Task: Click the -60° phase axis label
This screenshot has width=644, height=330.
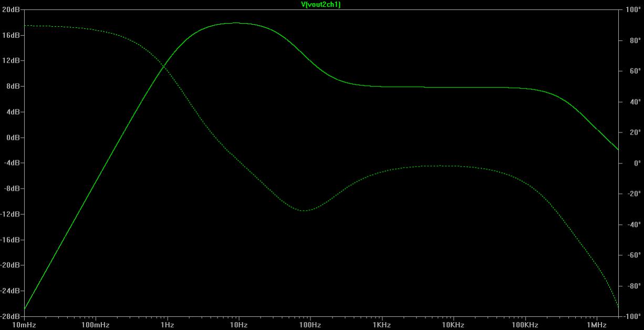Action: point(634,255)
